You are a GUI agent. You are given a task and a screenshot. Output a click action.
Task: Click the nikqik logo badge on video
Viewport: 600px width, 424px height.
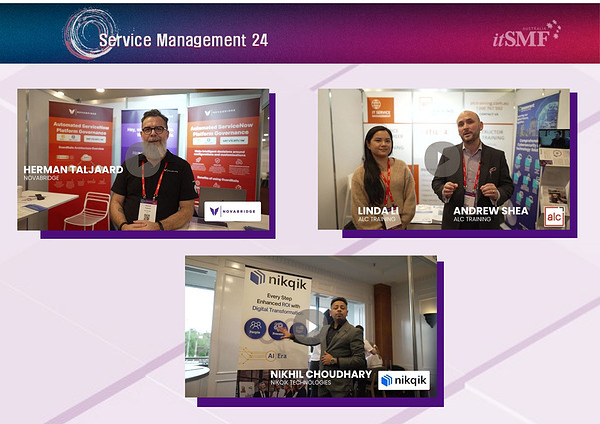(x=404, y=380)
